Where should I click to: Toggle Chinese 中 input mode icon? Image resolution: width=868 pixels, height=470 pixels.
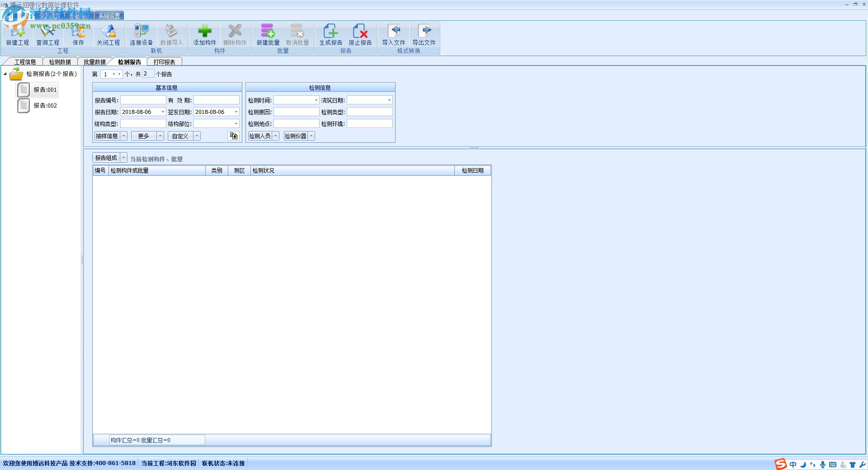pyautogui.click(x=793, y=465)
